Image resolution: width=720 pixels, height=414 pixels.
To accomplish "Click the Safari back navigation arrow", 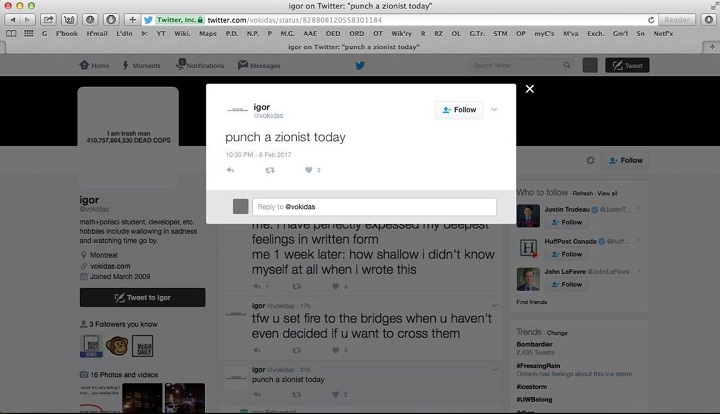I will click(x=10, y=19).
